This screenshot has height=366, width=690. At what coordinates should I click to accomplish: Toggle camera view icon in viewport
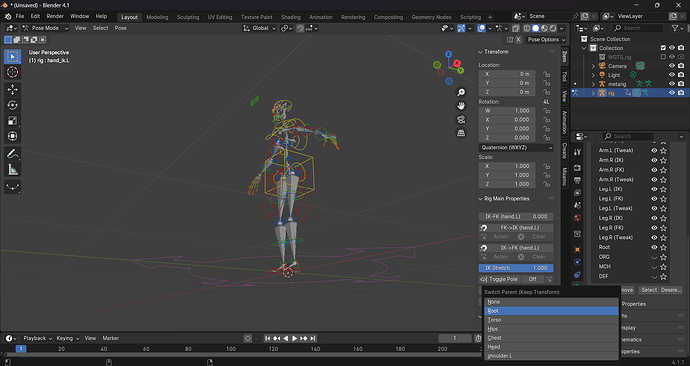[x=461, y=119]
